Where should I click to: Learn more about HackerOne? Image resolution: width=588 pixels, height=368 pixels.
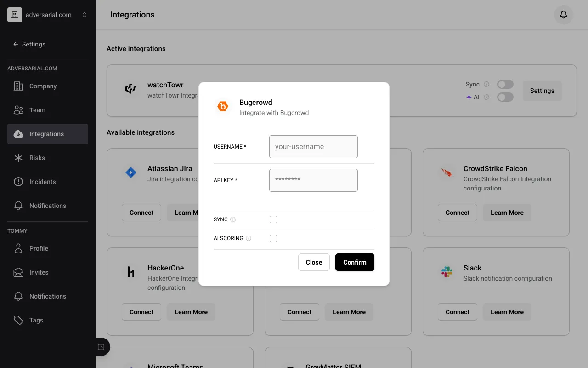(191, 312)
